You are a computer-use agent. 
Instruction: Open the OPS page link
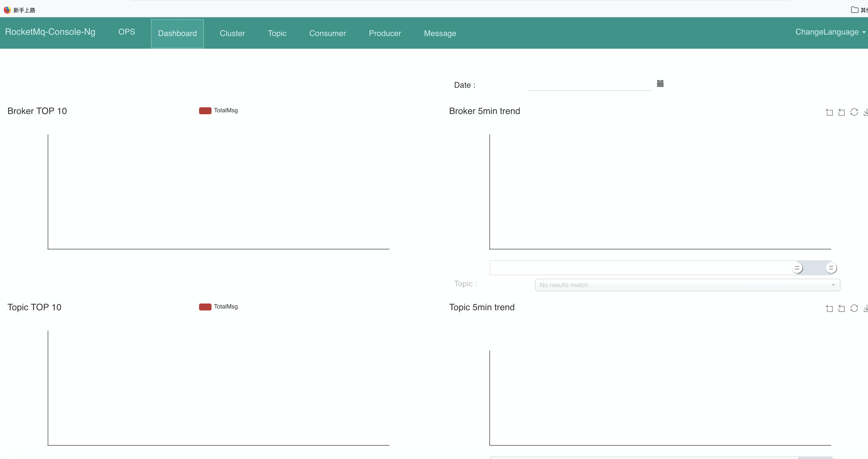126,32
